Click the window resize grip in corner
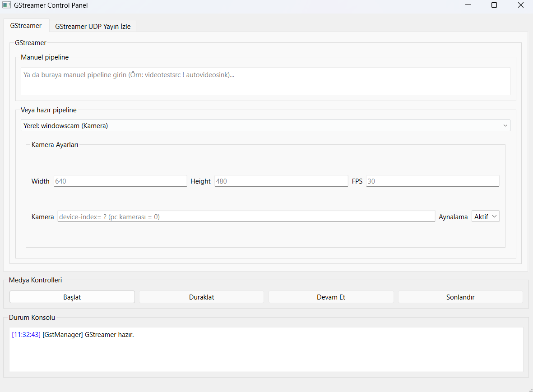Image resolution: width=533 pixels, height=392 pixels. click(530, 389)
